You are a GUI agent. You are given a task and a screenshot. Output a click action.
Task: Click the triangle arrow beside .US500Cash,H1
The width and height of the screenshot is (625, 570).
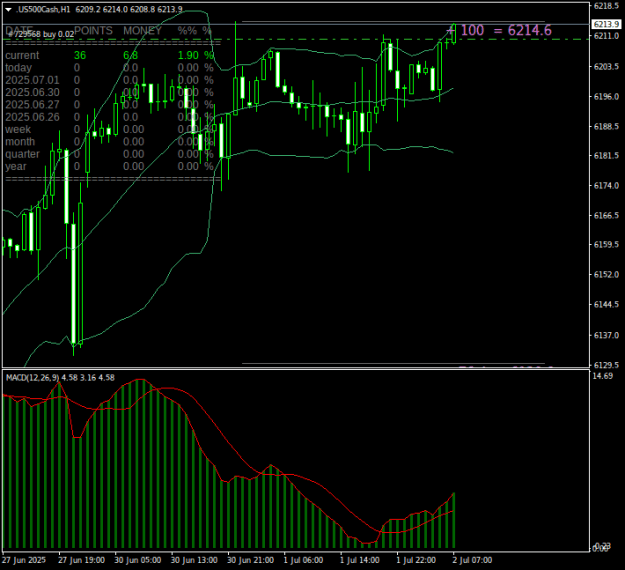8,10
